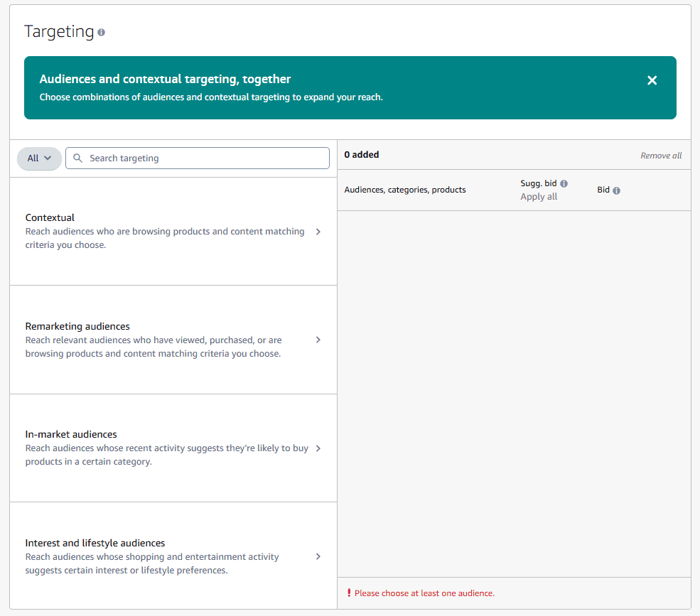Click the magnifying glass search icon
700x616 pixels.
pyautogui.click(x=78, y=158)
